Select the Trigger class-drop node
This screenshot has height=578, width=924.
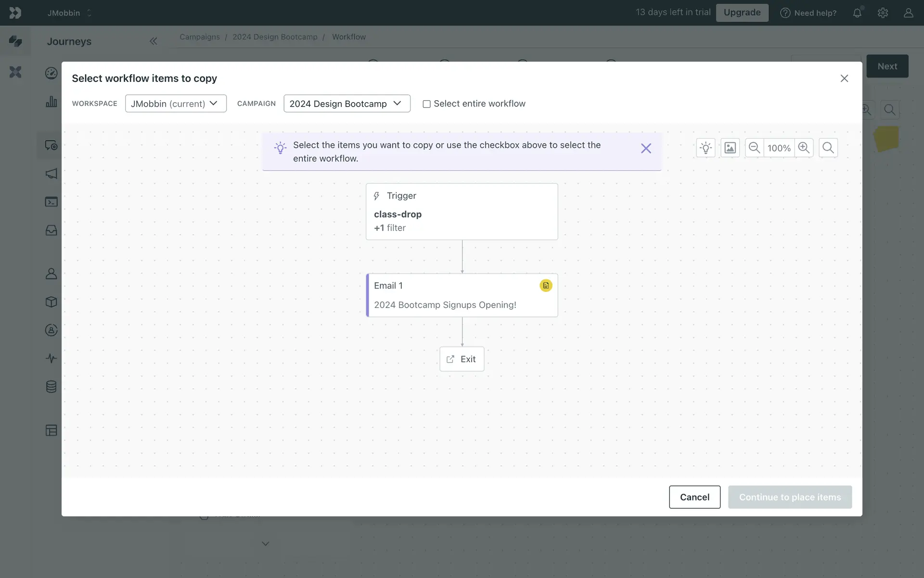point(462,211)
